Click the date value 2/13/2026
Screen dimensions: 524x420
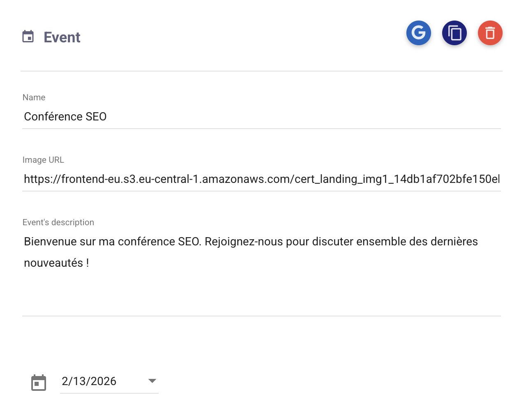pyautogui.click(x=89, y=381)
